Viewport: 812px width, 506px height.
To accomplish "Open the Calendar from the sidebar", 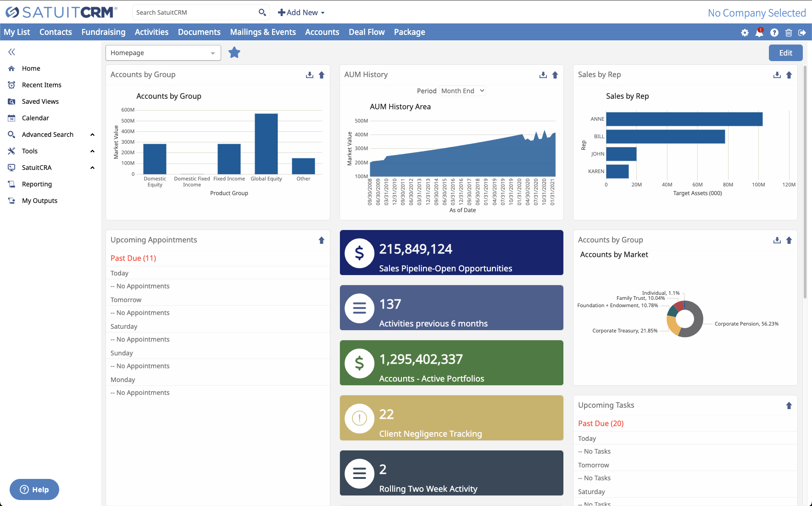I will point(35,118).
